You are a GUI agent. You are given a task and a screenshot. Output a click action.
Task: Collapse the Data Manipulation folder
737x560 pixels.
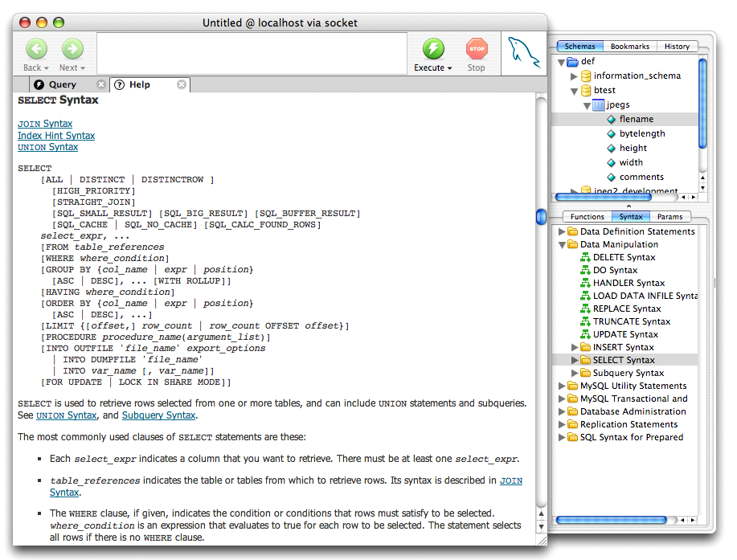pyautogui.click(x=561, y=245)
